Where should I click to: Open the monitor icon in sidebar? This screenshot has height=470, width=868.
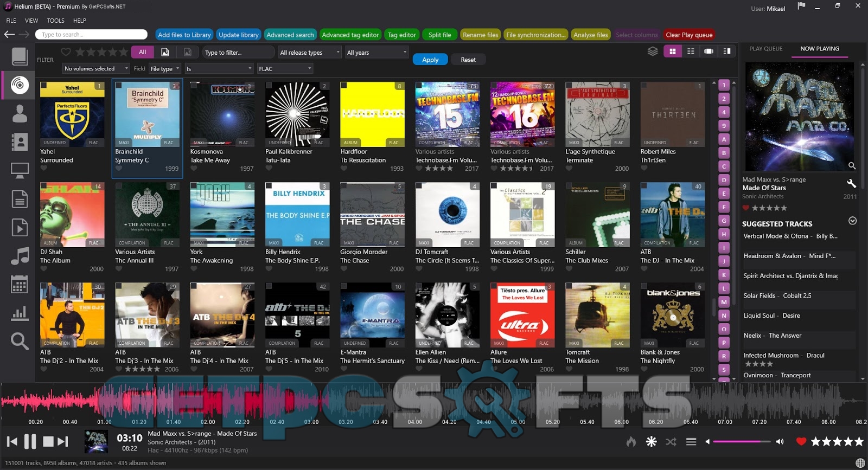click(x=20, y=171)
